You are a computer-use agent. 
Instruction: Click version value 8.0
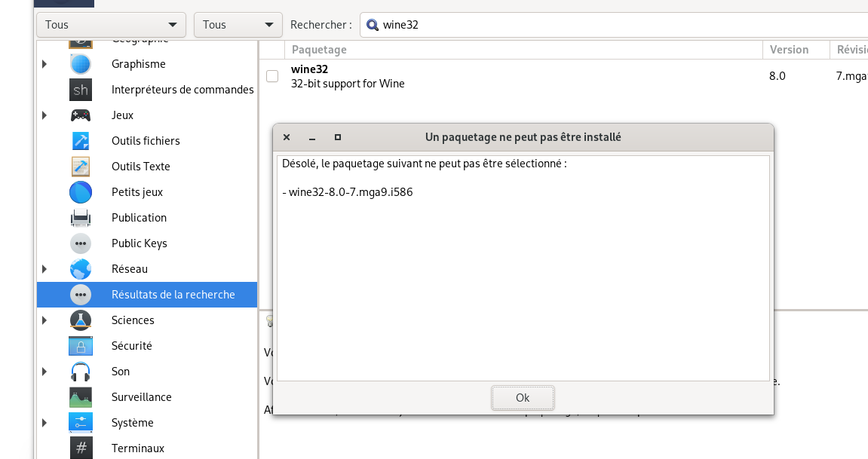click(778, 76)
